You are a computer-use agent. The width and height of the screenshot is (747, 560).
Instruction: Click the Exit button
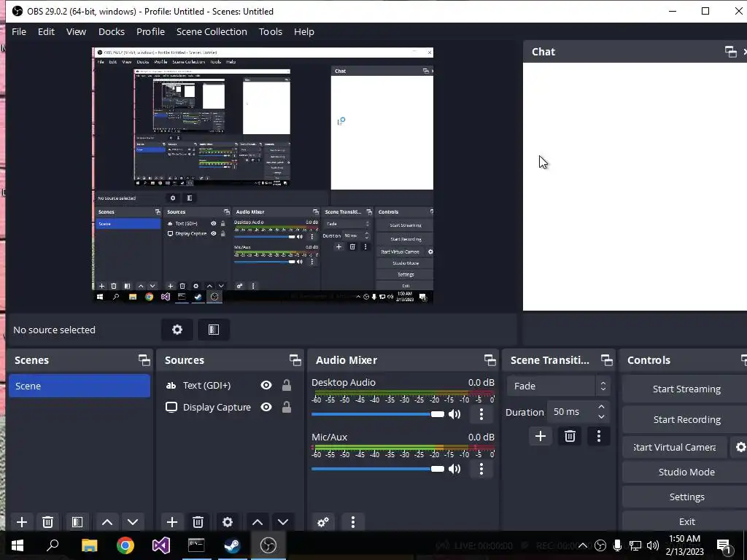686,521
